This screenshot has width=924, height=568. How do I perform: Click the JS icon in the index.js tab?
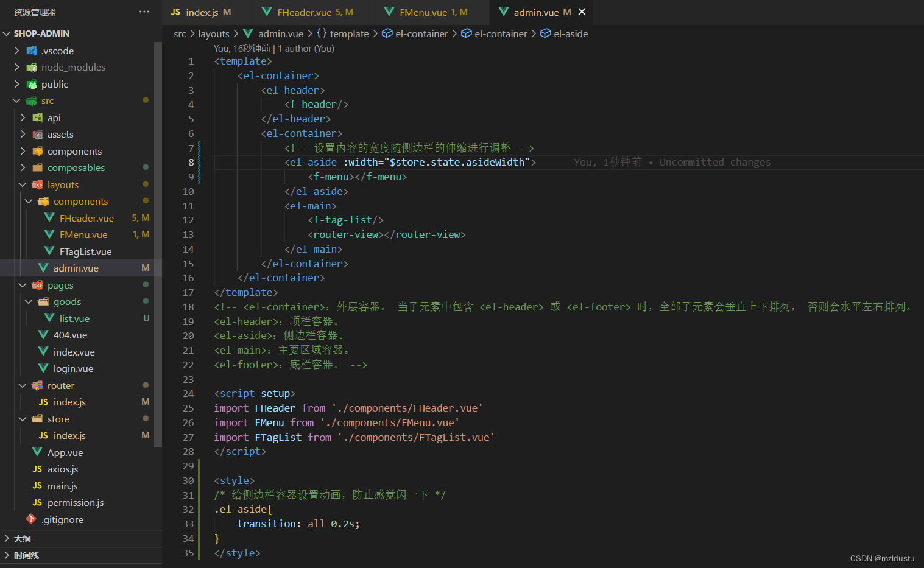point(176,12)
